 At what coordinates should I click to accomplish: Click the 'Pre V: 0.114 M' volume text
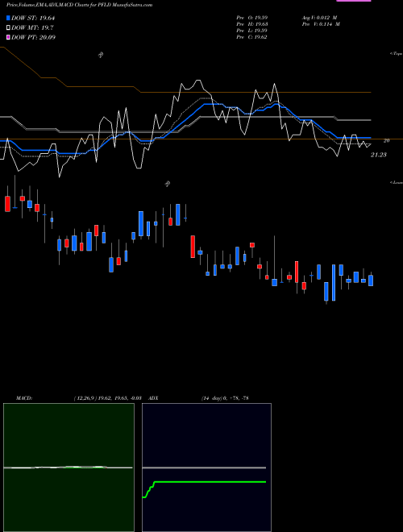(321, 24)
